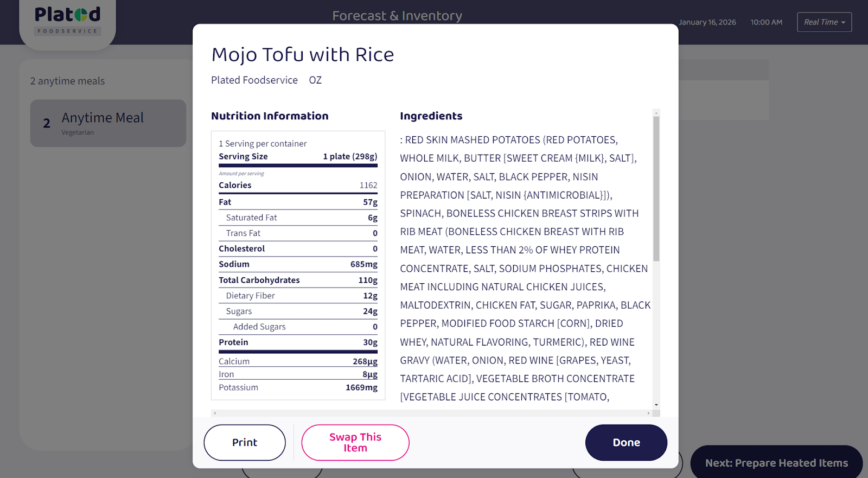Close the dialog with Done
The image size is (868, 478).
click(x=626, y=443)
